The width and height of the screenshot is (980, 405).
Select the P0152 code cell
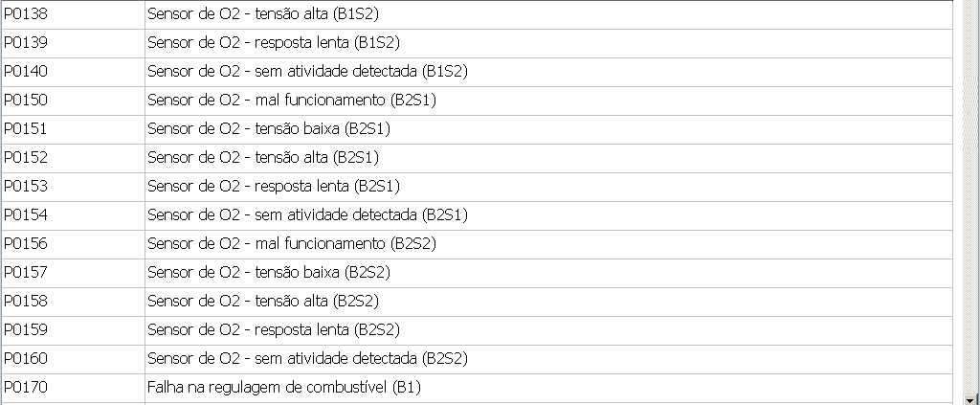pyautogui.click(x=26, y=157)
